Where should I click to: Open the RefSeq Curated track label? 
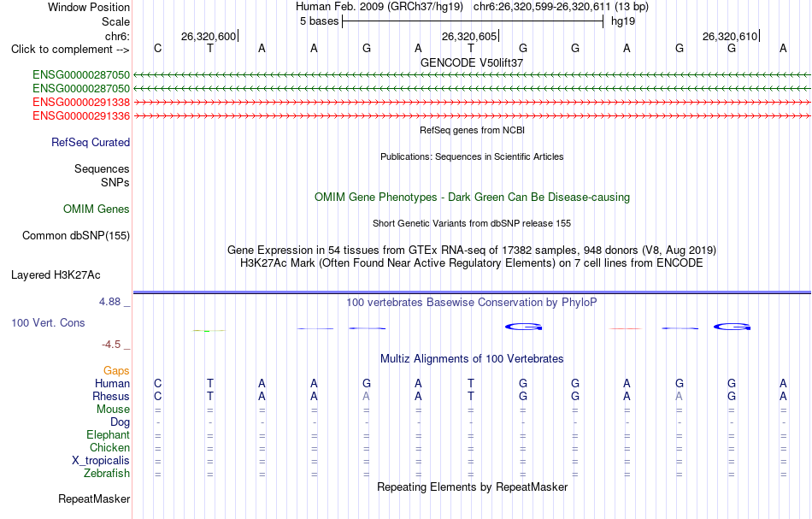(x=91, y=142)
